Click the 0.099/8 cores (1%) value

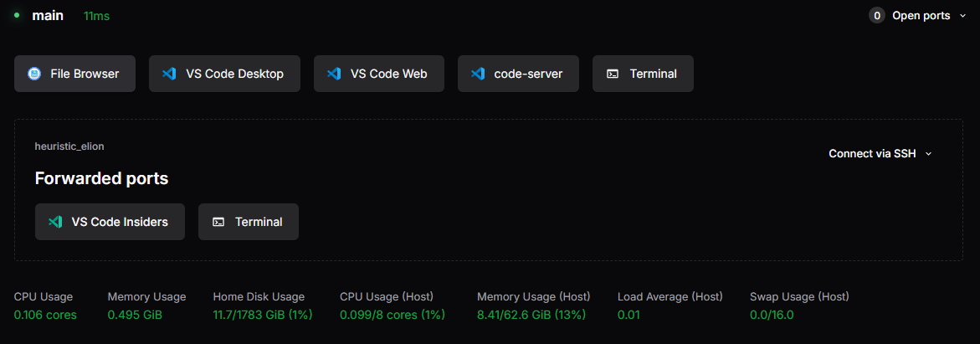tap(393, 315)
